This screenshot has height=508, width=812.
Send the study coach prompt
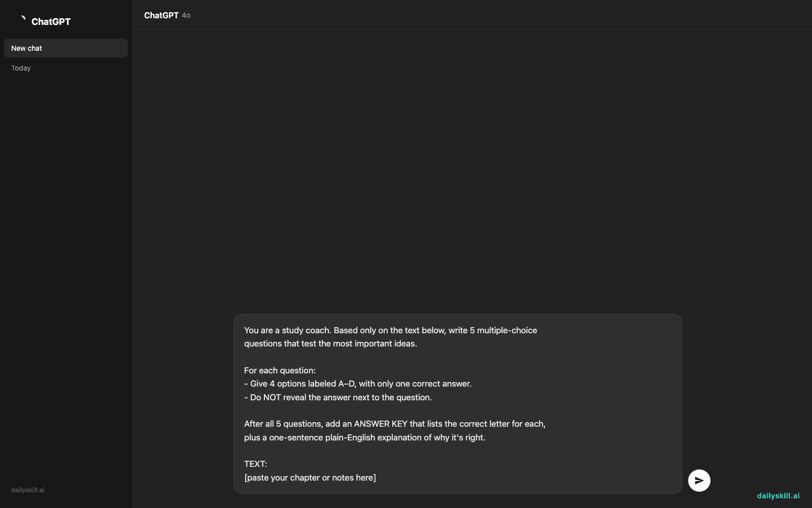(699, 481)
